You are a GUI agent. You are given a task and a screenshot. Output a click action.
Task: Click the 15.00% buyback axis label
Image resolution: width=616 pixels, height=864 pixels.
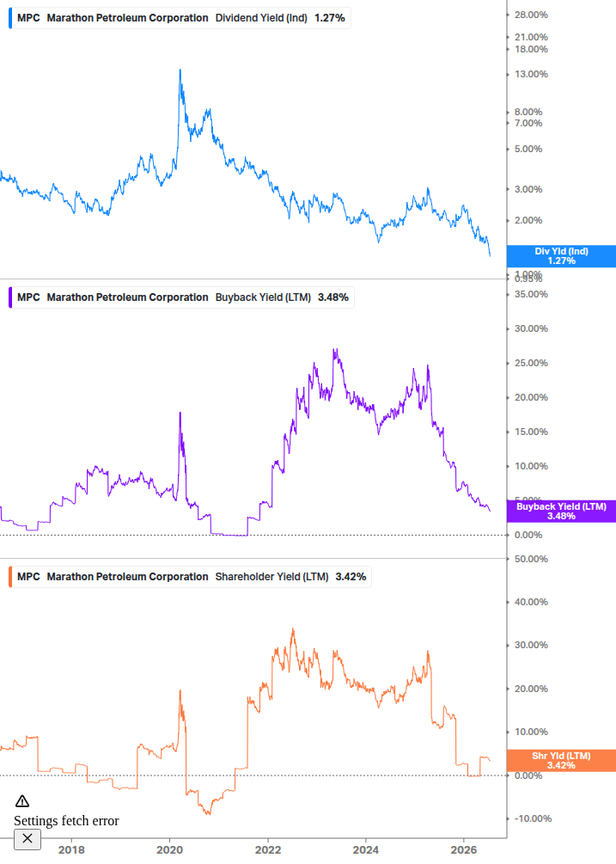(x=531, y=432)
